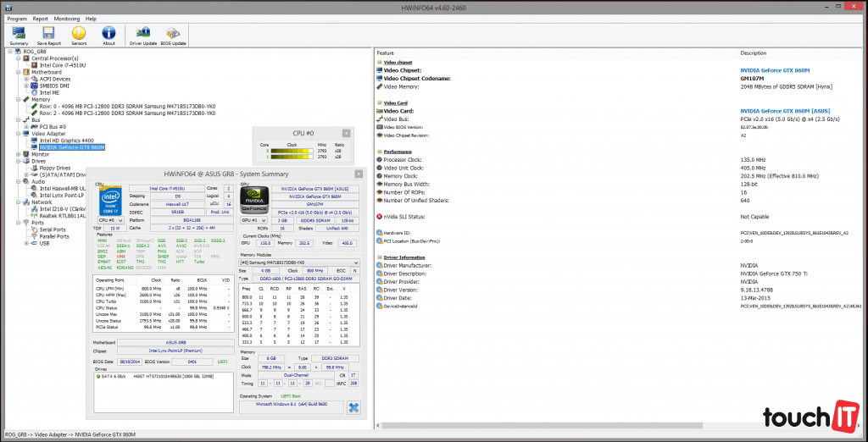The height and width of the screenshot is (442, 868).
Task: Expand the Monitor tree node
Action: point(16,154)
